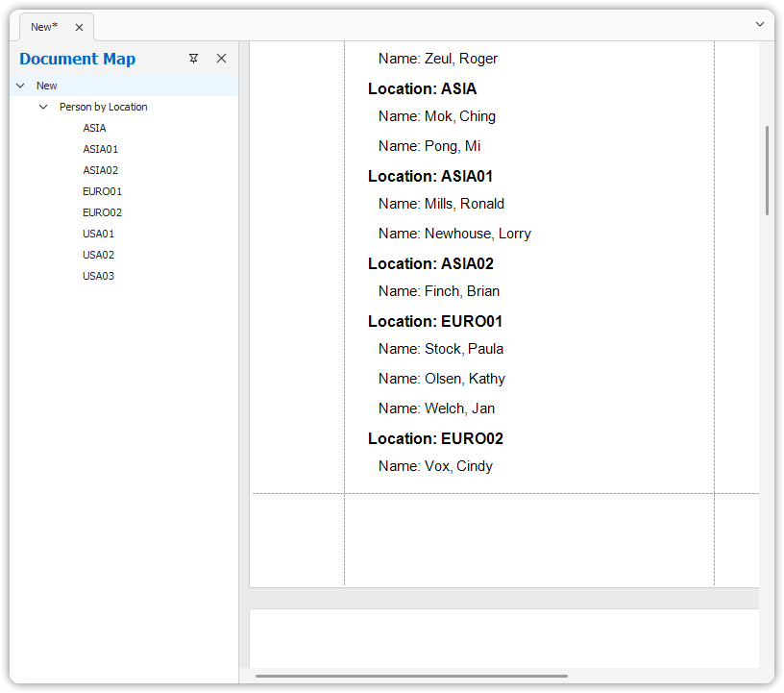Navigate to ASIA02 map entry
The height and width of the screenshot is (693, 784).
(x=100, y=170)
